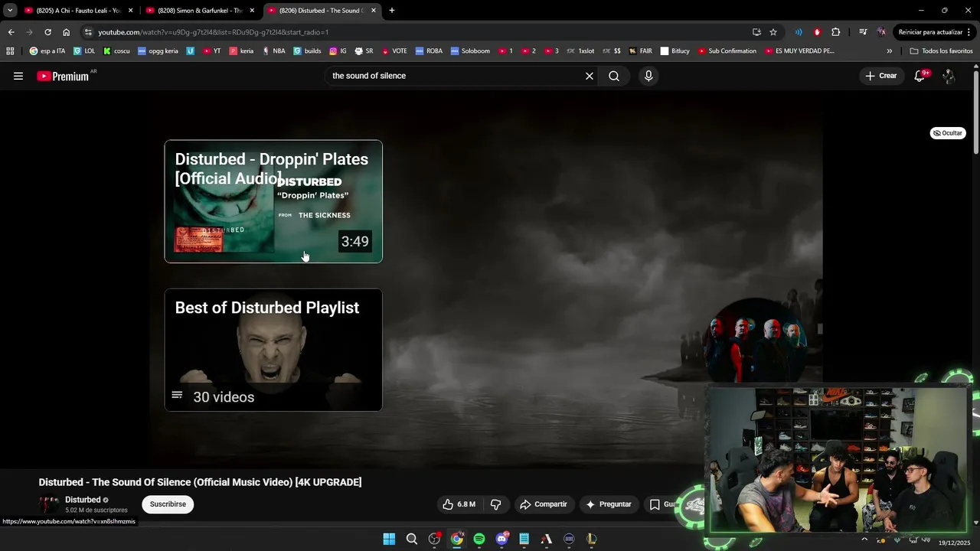Expand the tab search dropdown arrow
The image size is (980, 551).
[10, 11]
